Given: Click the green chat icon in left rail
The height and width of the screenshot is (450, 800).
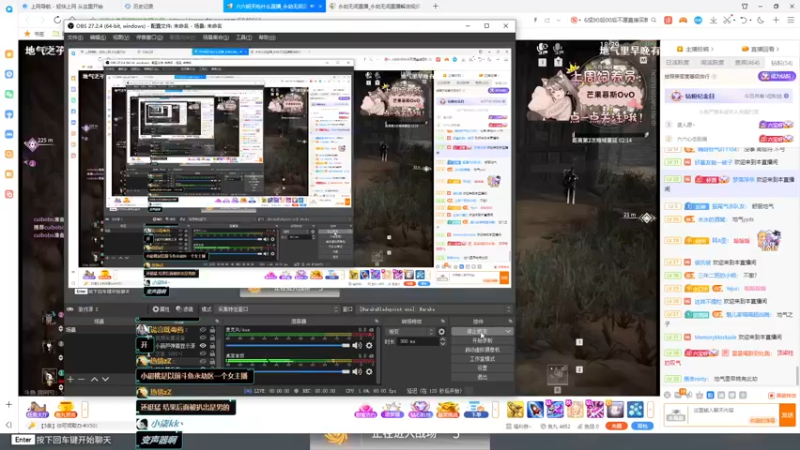Looking at the screenshot, I should 9,94.
